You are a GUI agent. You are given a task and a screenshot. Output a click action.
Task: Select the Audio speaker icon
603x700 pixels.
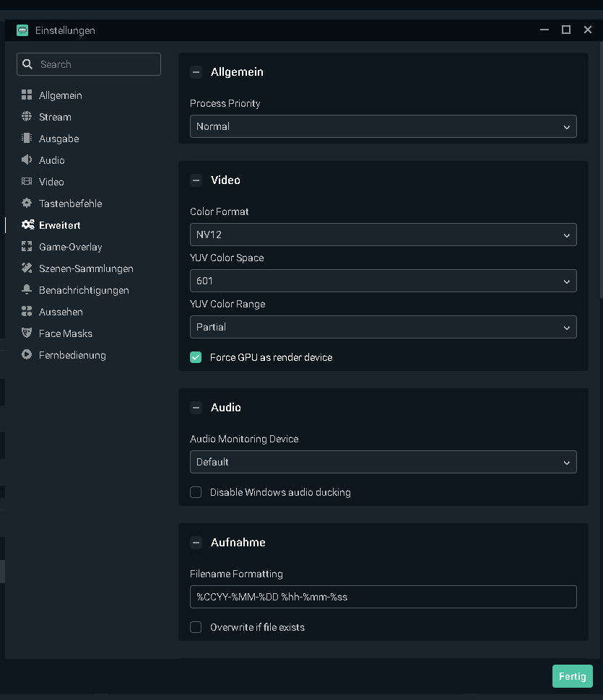click(x=27, y=160)
